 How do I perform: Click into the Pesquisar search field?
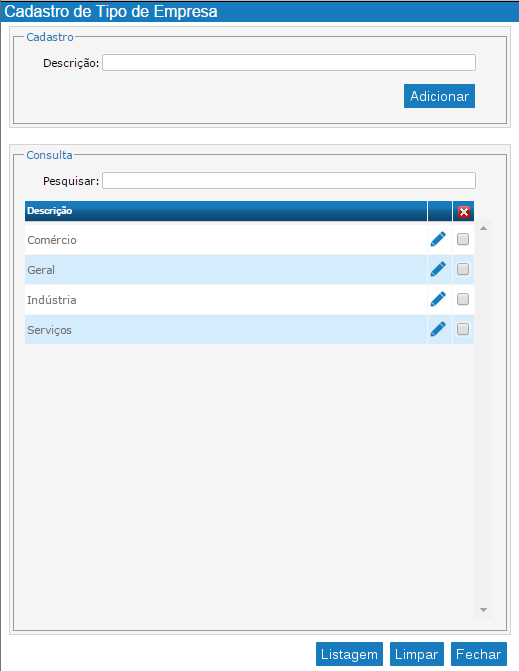pos(289,181)
